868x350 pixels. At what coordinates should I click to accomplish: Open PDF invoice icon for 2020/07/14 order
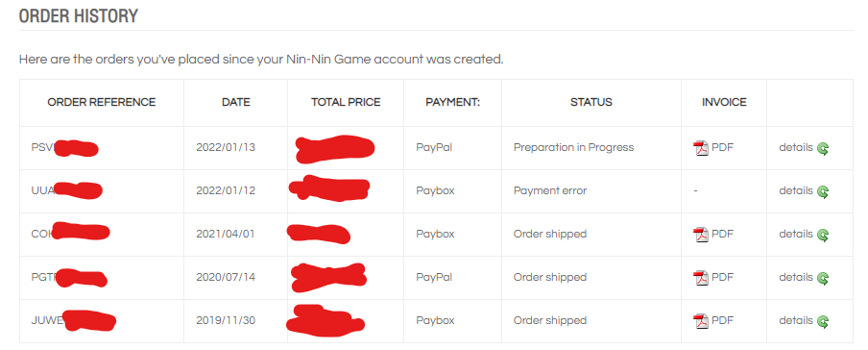pyautogui.click(x=701, y=278)
